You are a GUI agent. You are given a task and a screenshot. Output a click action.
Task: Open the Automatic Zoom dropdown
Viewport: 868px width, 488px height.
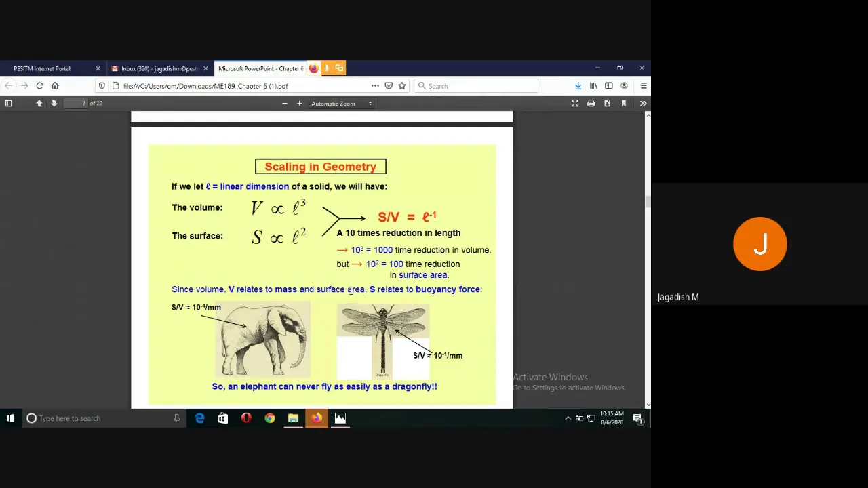pos(341,103)
